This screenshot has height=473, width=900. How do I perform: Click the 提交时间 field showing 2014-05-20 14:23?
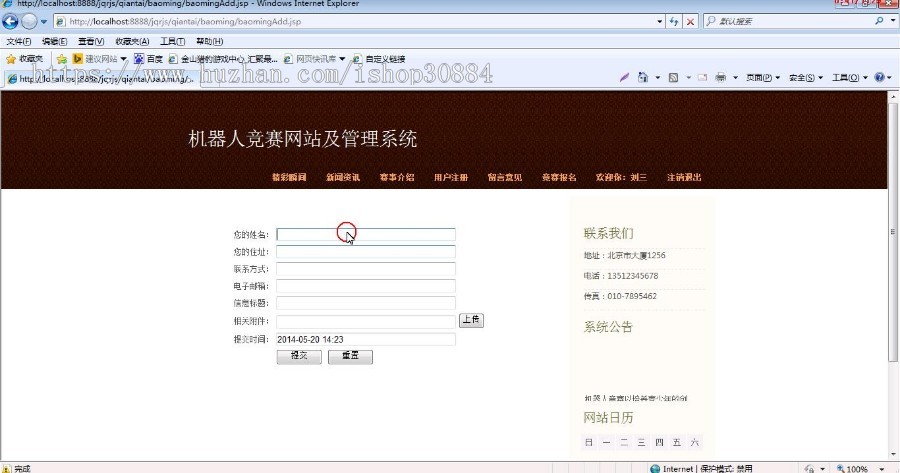click(366, 339)
